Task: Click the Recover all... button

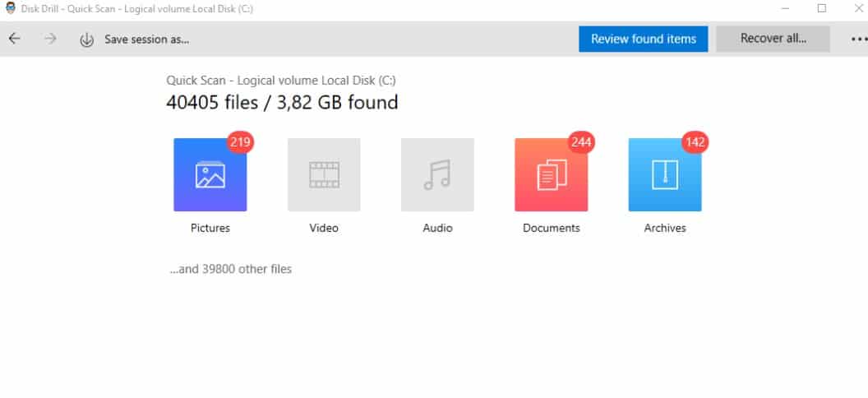Action: pos(773,39)
